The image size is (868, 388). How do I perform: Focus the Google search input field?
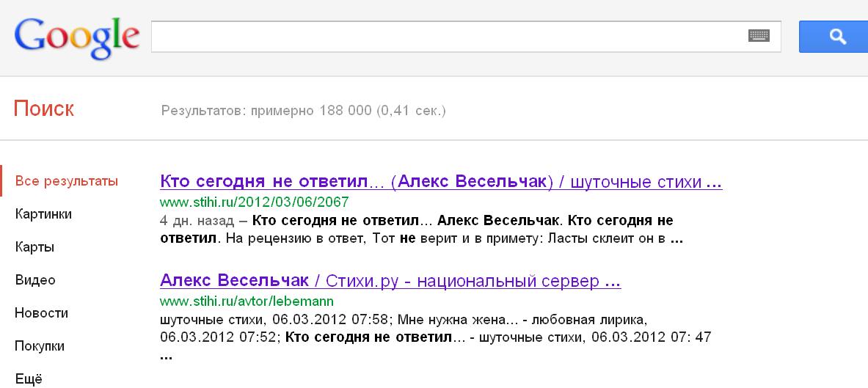pos(448,37)
